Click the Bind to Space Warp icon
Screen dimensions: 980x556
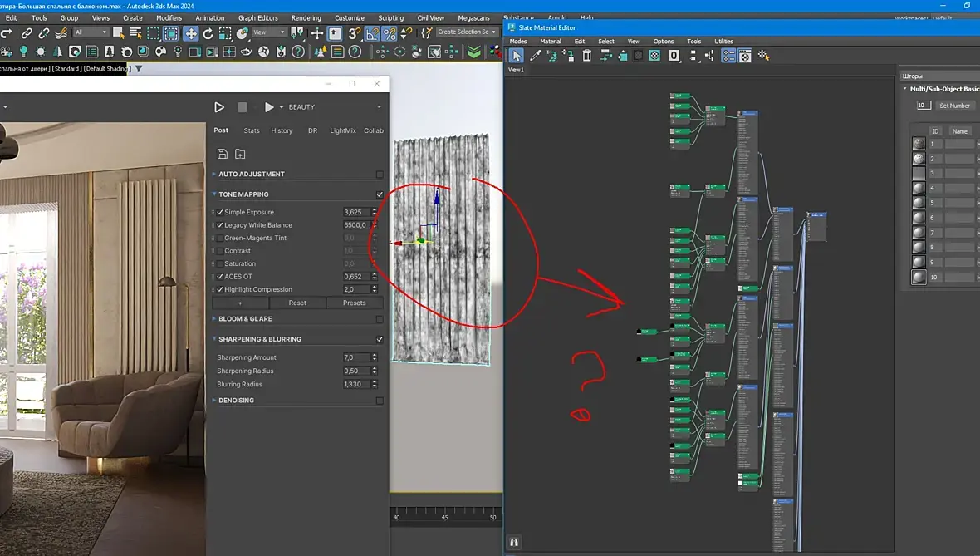click(x=61, y=33)
